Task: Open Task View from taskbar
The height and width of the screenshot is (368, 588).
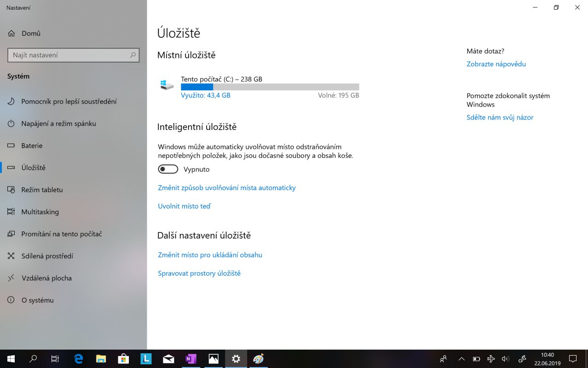Action: click(x=55, y=359)
